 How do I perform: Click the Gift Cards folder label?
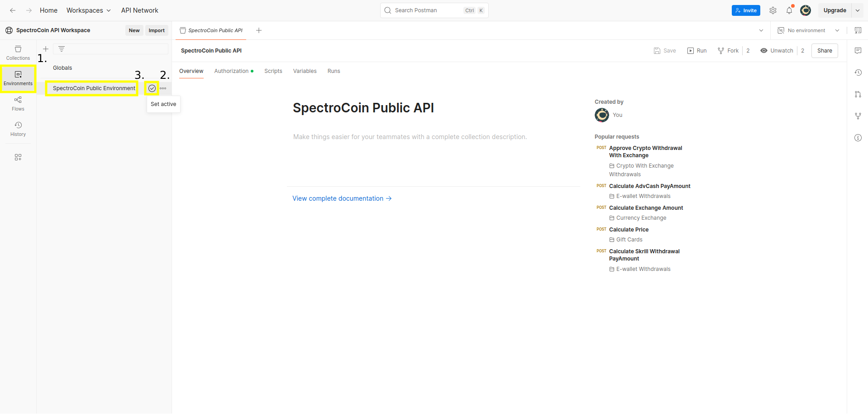(x=630, y=240)
